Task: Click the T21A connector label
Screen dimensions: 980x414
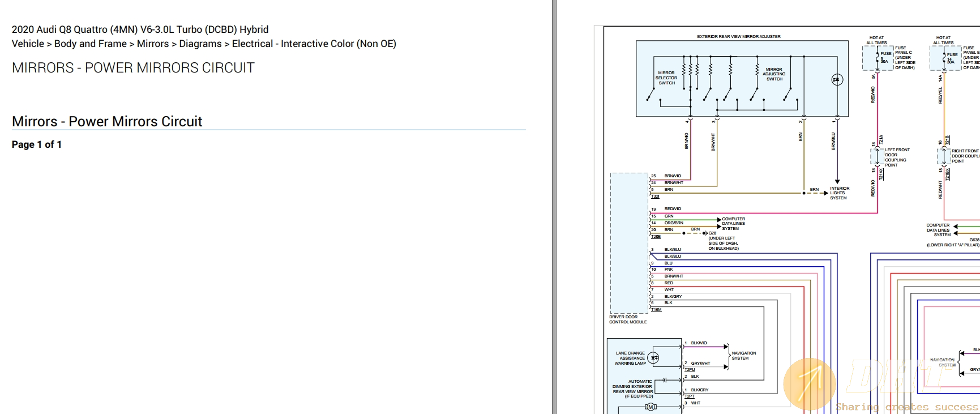Action: [881, 140]
